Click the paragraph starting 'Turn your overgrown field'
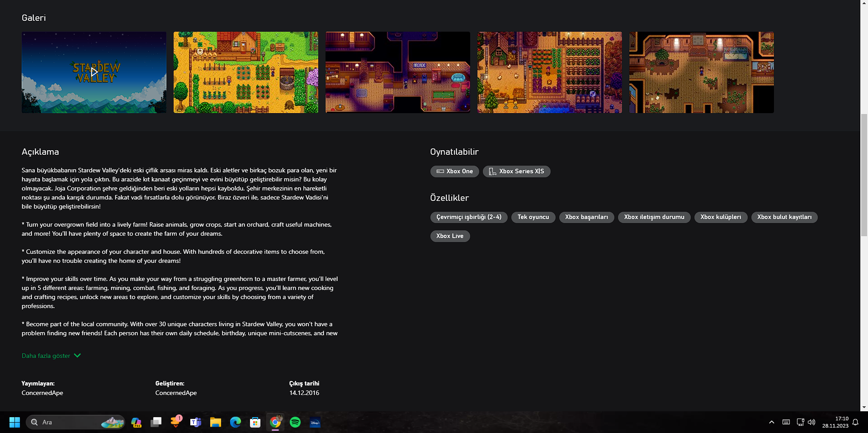The height and width of the screenshot is (433, 868). click(177, 229)
